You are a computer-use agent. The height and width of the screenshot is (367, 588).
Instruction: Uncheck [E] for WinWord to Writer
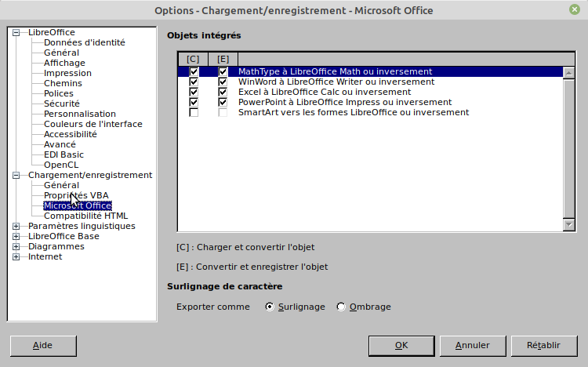(x=223, y=82)
